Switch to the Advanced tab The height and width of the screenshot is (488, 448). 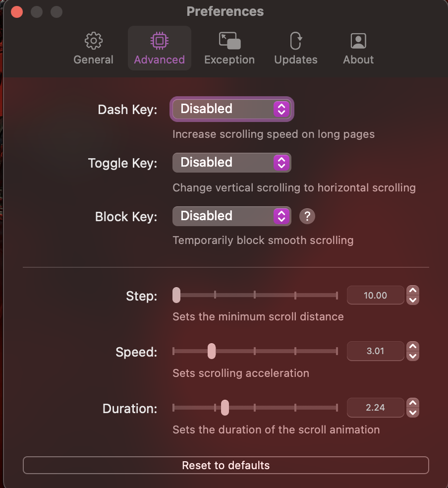click(159, 49)
